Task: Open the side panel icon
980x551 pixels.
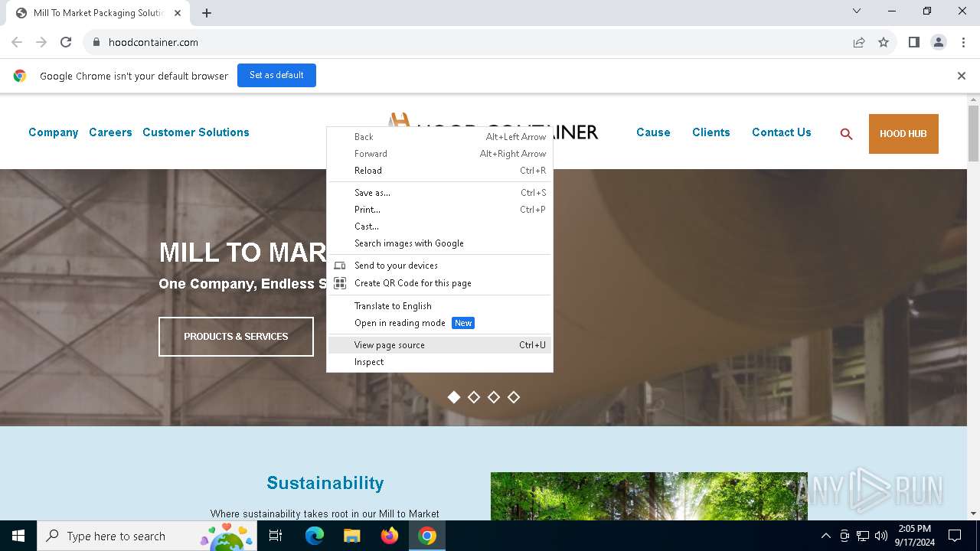Action: (913, 42)
